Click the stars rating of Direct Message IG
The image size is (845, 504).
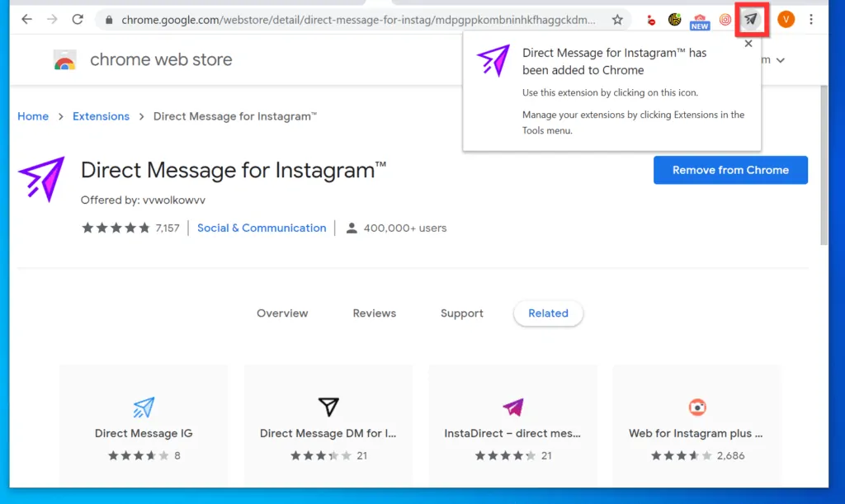pos(138,455)
